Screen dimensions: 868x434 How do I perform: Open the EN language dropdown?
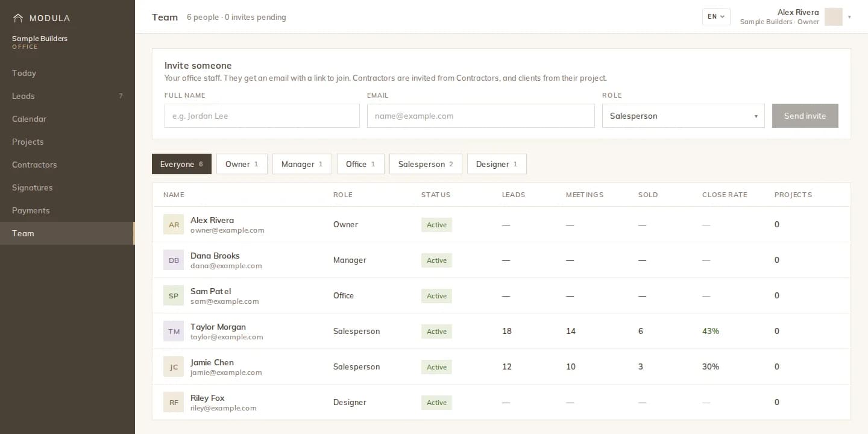click(716, 17)
